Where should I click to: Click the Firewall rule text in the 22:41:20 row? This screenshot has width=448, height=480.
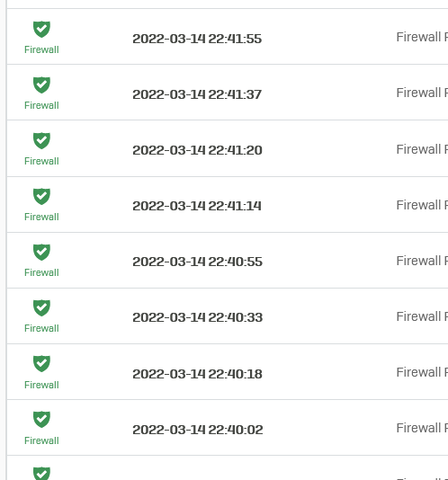coord(422,149)
